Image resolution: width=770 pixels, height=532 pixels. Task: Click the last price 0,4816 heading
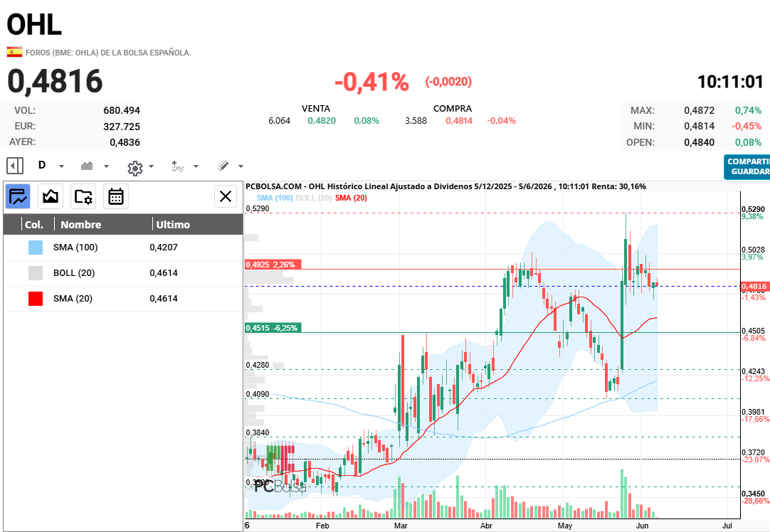click(x=55, y=82)
